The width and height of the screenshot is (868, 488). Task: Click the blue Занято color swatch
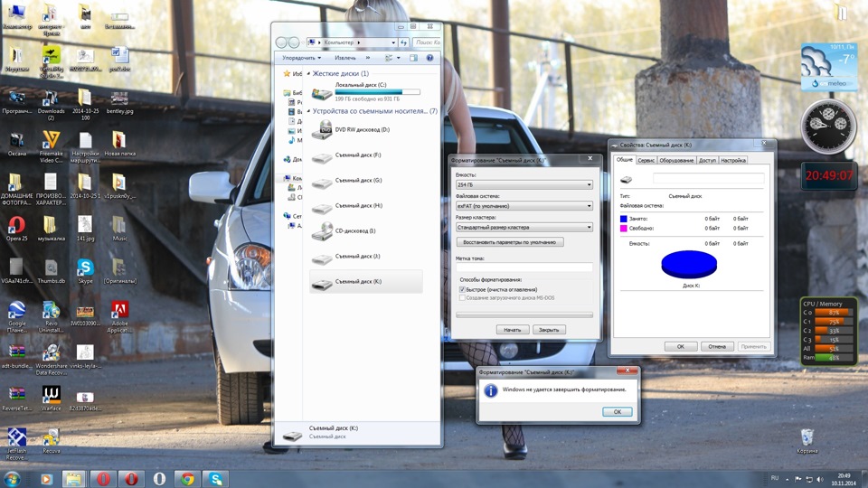pos(623,219)
